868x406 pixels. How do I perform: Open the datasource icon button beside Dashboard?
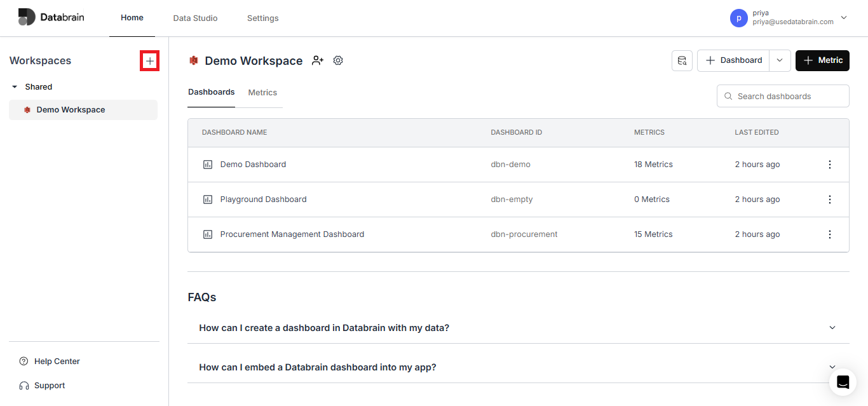click(682, 60)
